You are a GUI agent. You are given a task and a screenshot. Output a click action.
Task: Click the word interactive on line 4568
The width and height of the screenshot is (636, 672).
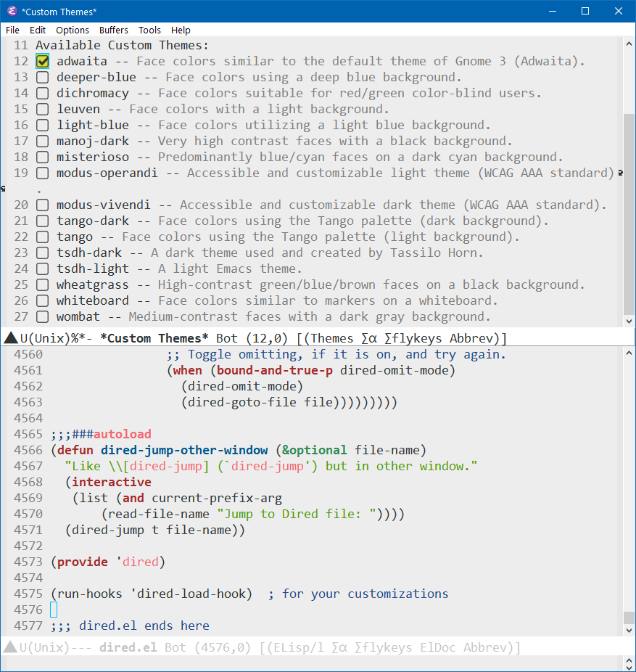(x=112, y=482)
